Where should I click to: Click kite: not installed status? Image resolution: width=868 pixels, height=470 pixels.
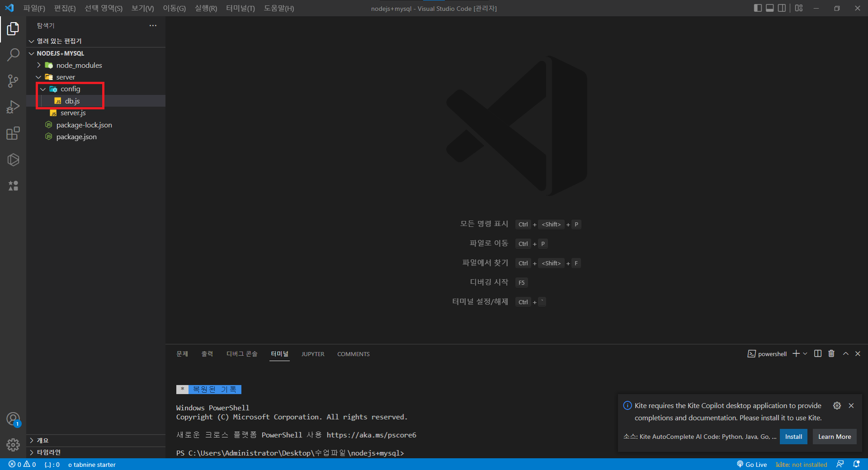[x=801, y=464]
